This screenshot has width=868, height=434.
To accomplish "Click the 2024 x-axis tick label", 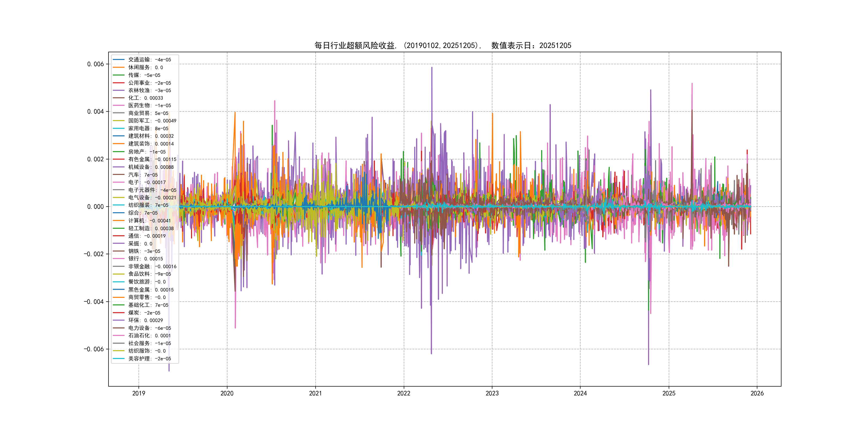I will click(x=580, y=393).
